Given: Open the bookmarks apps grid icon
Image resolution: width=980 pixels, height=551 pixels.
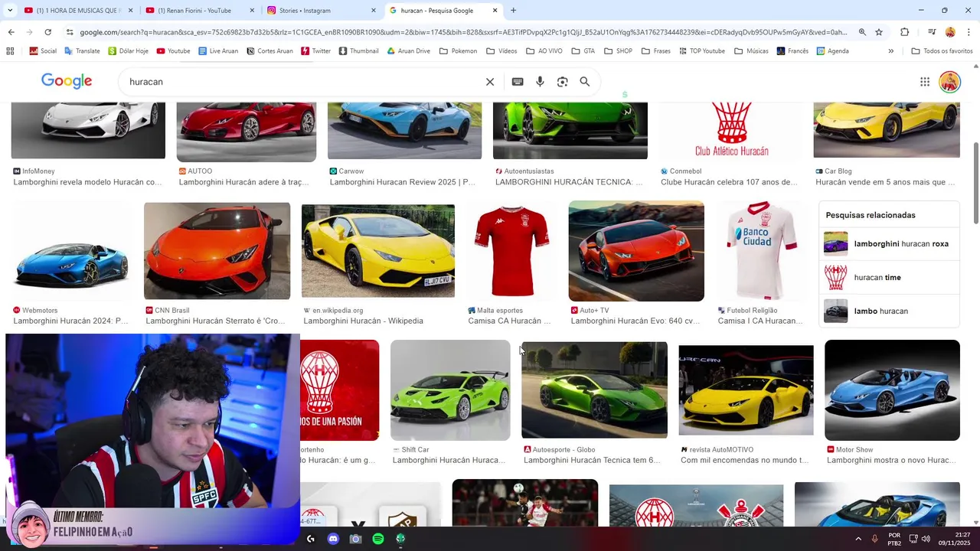Looking at the screenshot, I should (10, 51).
